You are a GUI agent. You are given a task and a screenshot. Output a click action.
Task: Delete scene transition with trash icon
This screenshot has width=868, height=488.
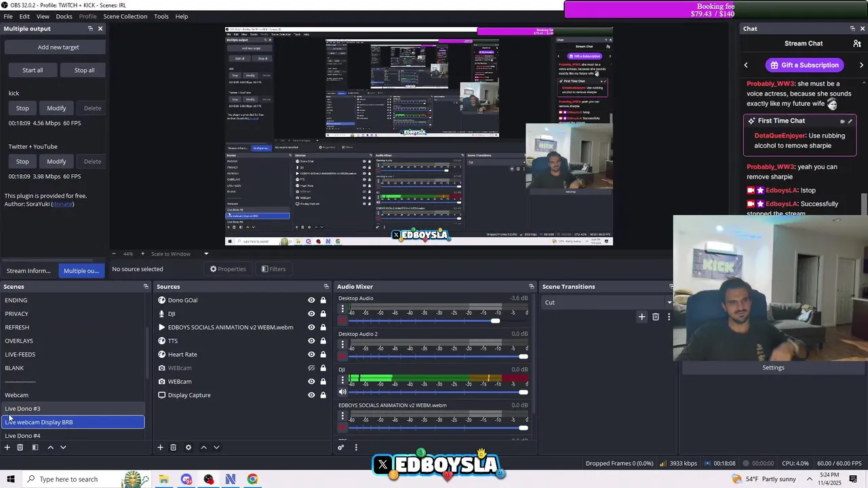[656, 317]
